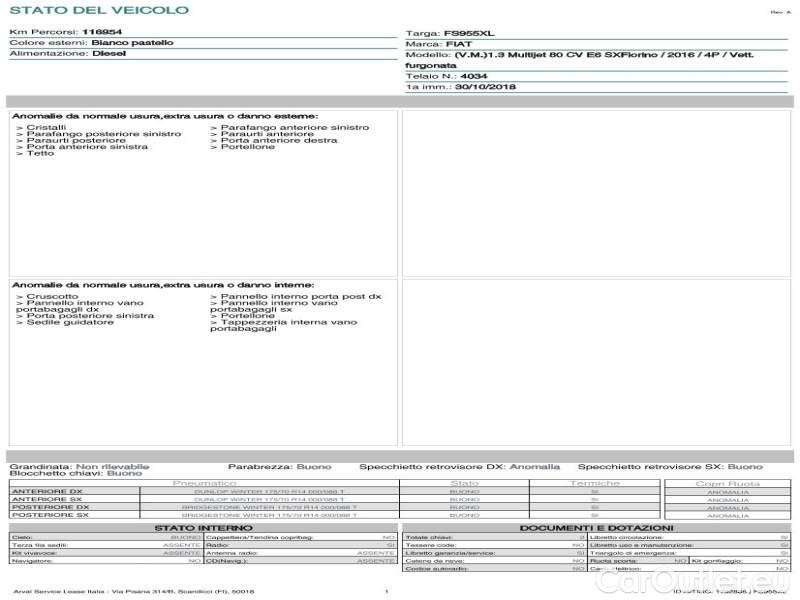
Task: Select 'Portellone' in the internal anomalies list
Action: (x=243, y=316)
